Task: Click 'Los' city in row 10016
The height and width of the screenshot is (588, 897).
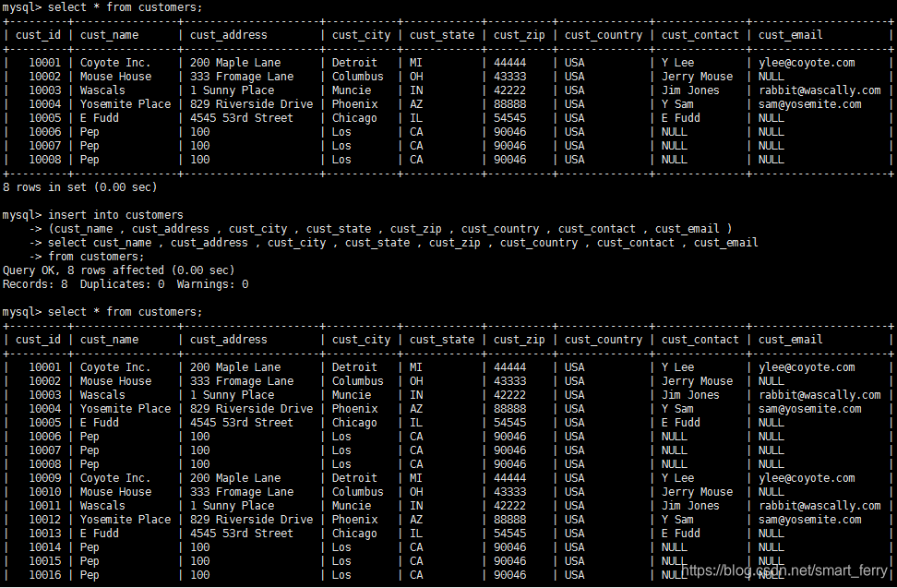Action: pyautogui.click(x=341, y=575)
